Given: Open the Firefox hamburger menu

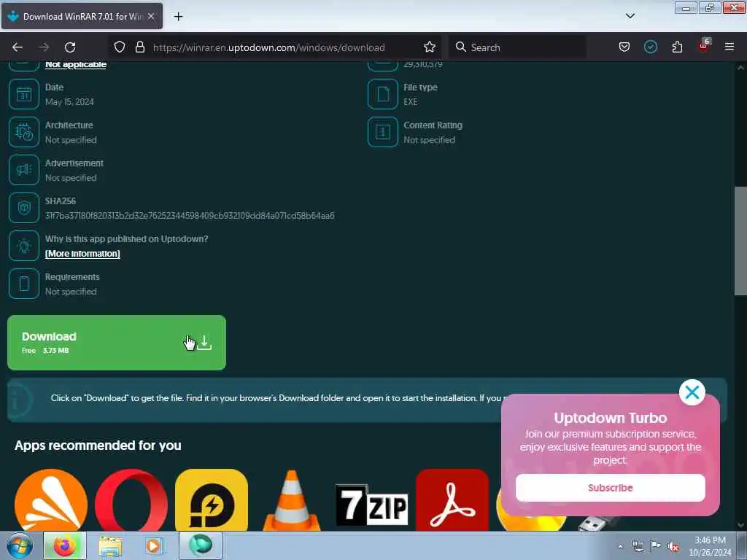Looking at the screenshot, I should point(729,47).
